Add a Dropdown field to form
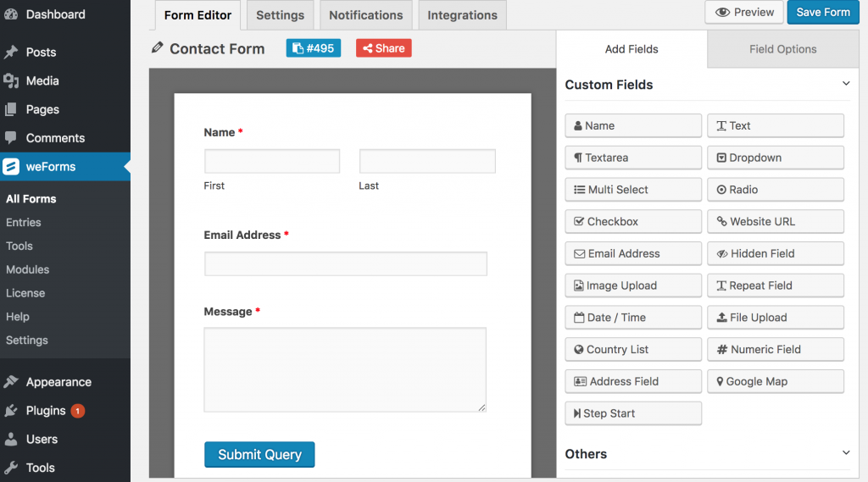 tap(776, 158)
